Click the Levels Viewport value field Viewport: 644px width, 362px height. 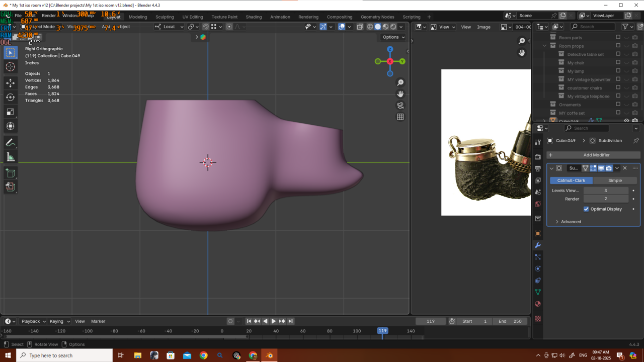(x=605, y=191)
